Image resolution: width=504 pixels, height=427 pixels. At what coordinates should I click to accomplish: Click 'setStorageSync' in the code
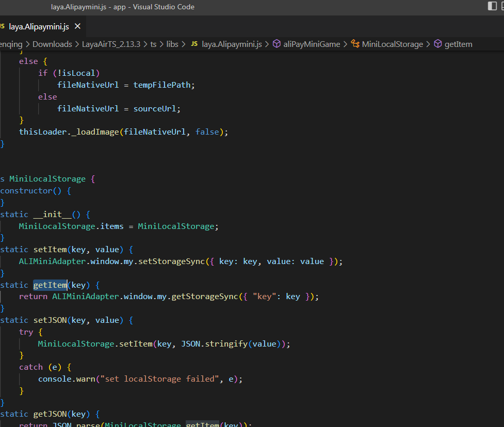[172, 261]
